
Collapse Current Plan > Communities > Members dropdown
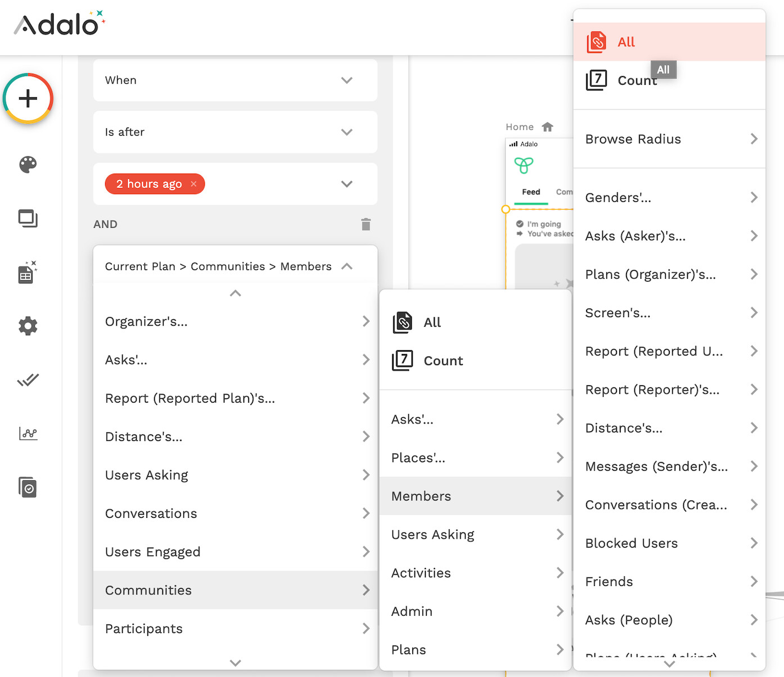click(347, 267)
